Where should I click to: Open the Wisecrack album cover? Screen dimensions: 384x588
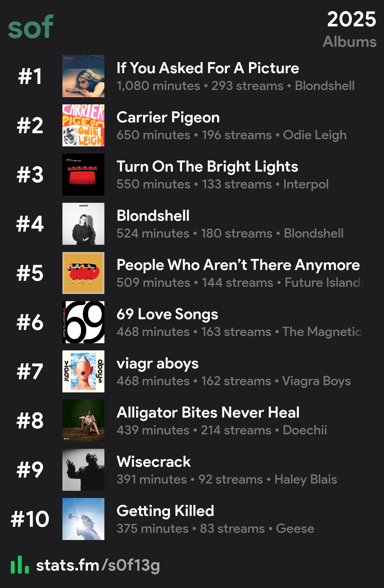point(83,470)
